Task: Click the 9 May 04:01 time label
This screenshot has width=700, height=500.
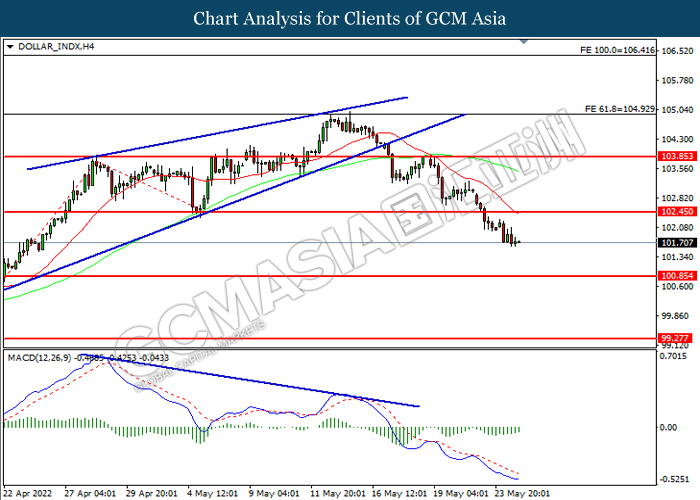Action: coord(274,494)
